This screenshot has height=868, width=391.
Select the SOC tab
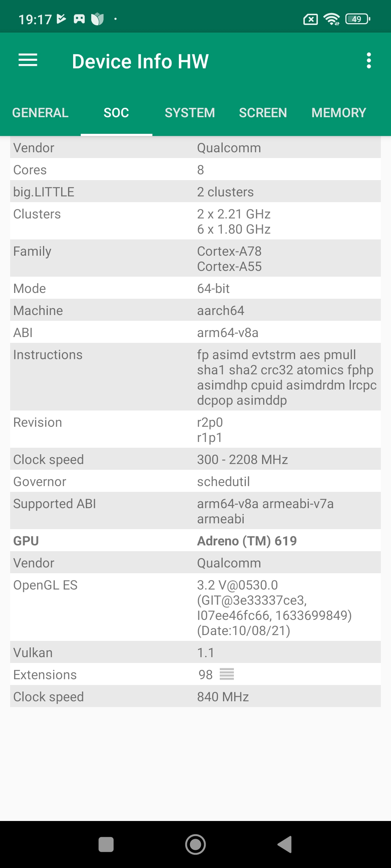(x=116, y=113)
